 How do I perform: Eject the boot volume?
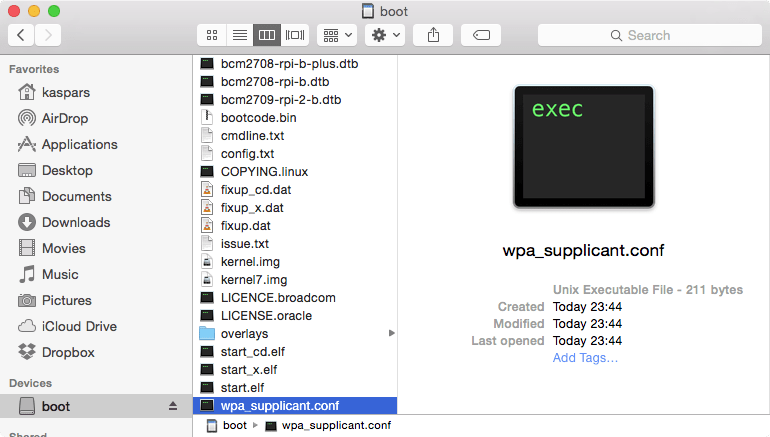(x=173, y=406)
